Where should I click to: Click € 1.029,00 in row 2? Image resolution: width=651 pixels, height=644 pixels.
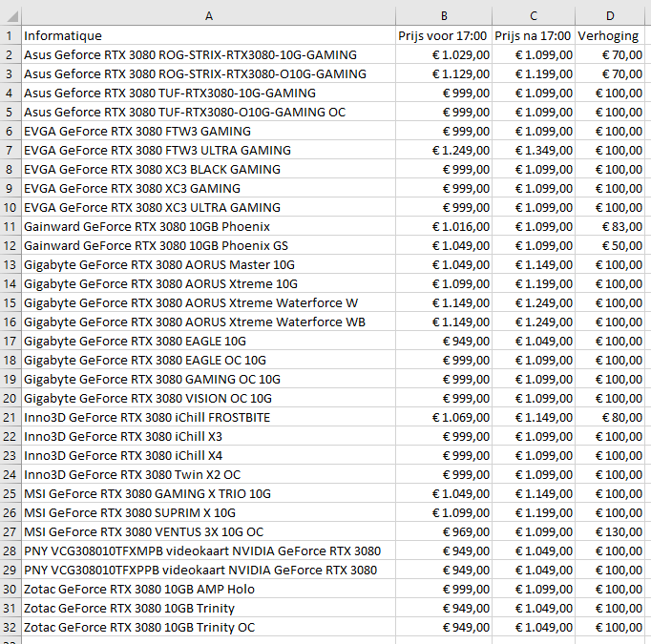(x=444, y=54)
